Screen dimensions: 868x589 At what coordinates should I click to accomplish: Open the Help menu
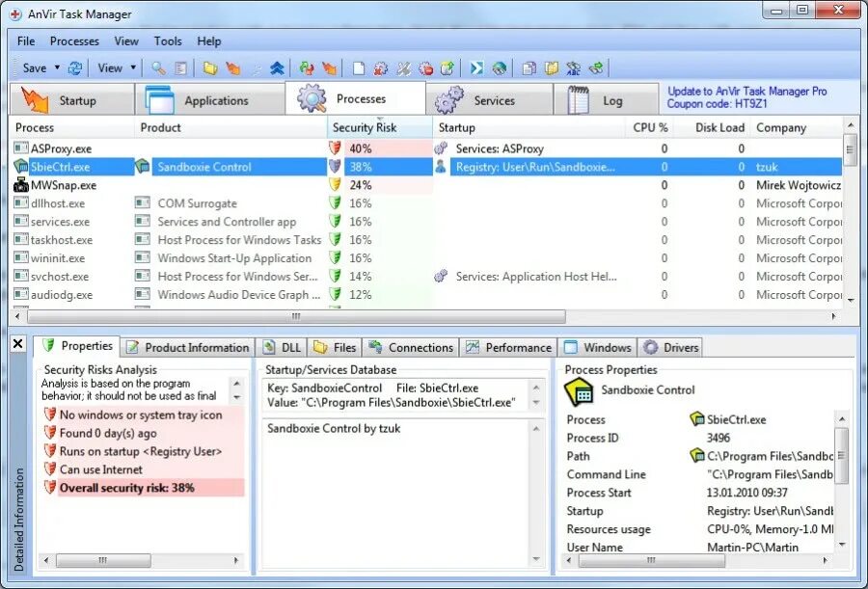(x=208, y=40)
